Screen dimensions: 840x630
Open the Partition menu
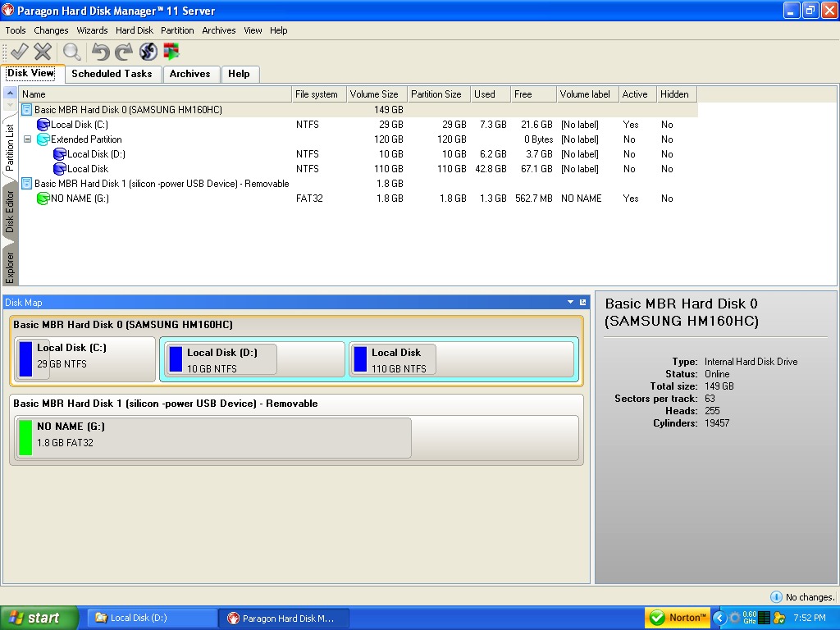tap(177, 30)
